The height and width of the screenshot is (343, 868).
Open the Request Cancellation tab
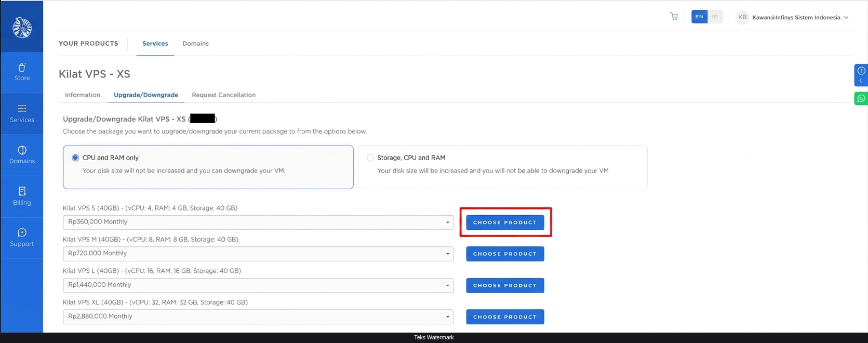[x=224, y=95]
